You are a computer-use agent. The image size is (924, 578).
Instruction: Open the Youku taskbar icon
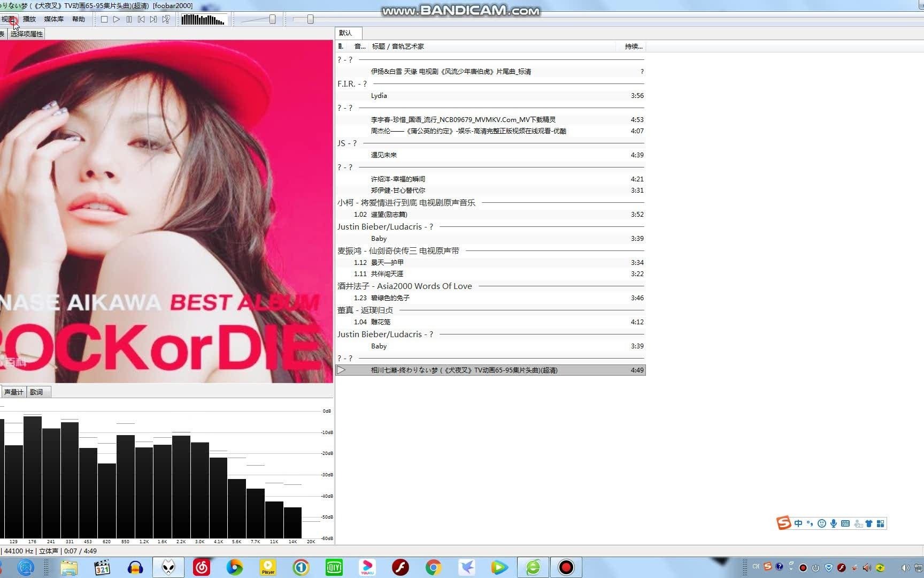tap(367, 567)
